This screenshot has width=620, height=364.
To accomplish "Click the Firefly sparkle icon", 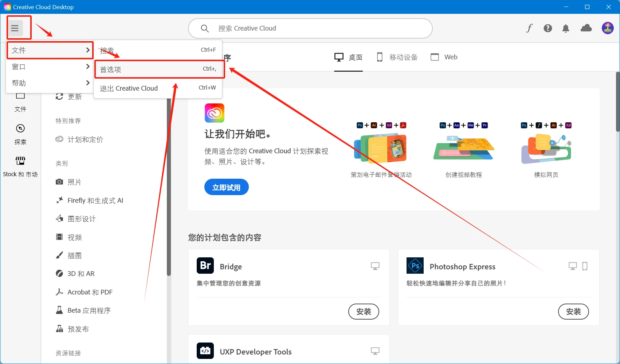I will (x=59, y=200).
